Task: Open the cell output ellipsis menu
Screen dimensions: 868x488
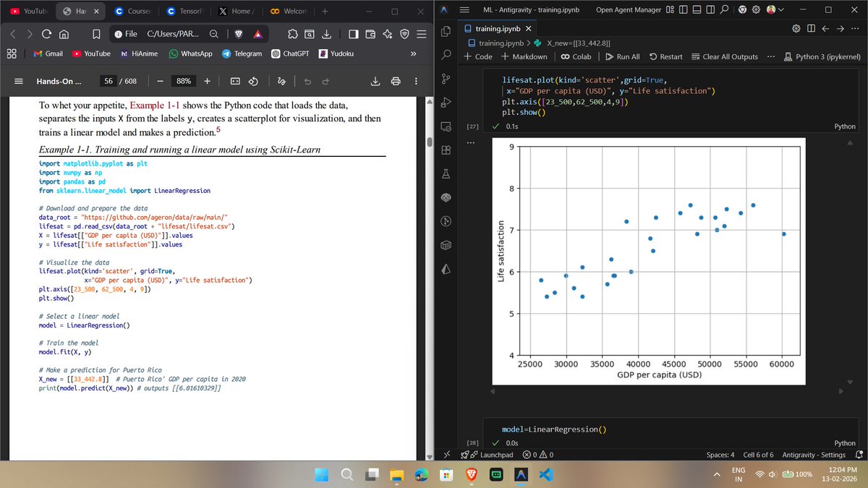Action: coord(471,142)
